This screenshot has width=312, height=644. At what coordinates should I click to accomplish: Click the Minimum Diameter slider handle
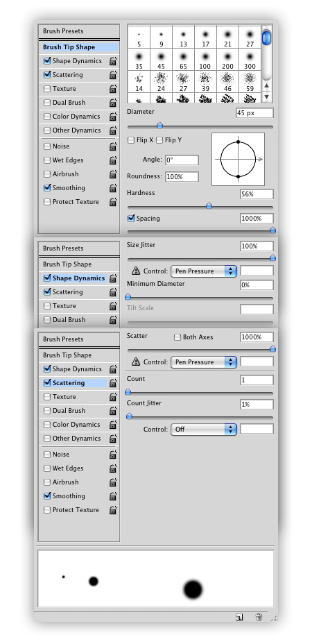(128, 296)
